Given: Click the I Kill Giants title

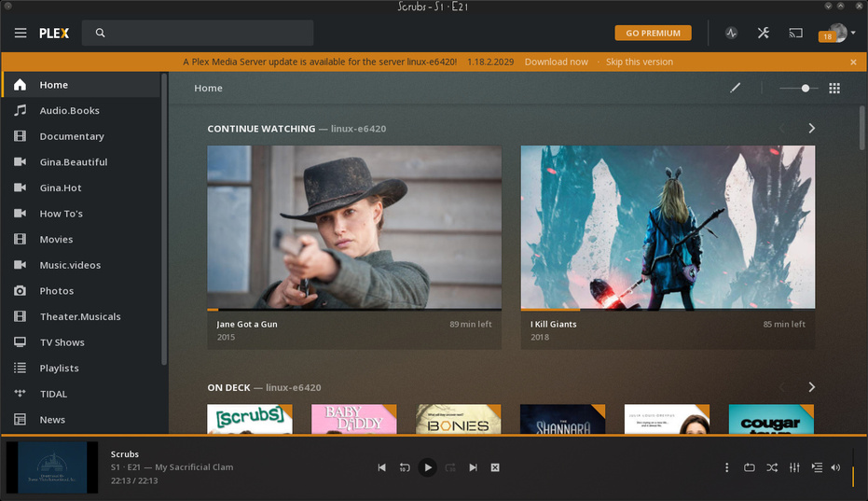Looking at the screenshot, I should click(x=554, y=325).
